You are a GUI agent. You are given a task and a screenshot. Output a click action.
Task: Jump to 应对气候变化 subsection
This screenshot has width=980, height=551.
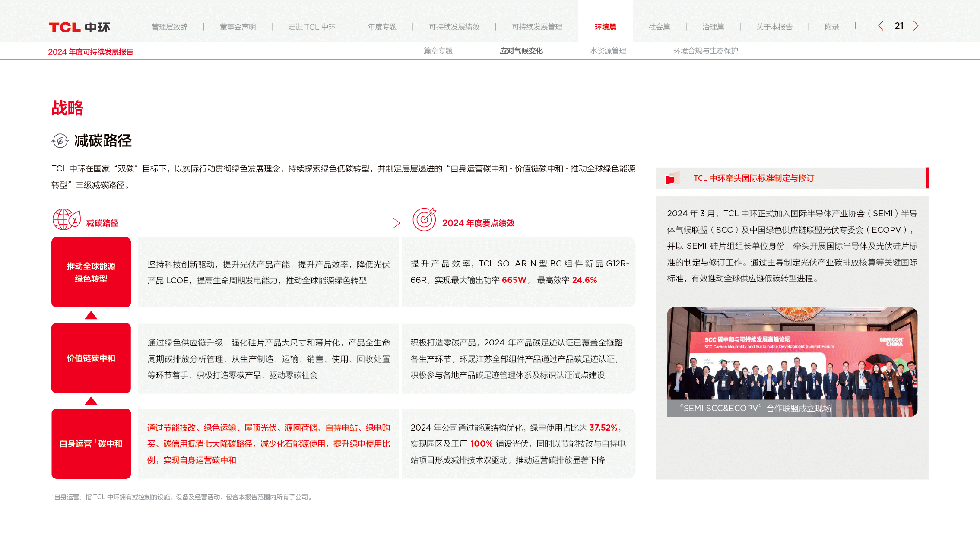521,51
